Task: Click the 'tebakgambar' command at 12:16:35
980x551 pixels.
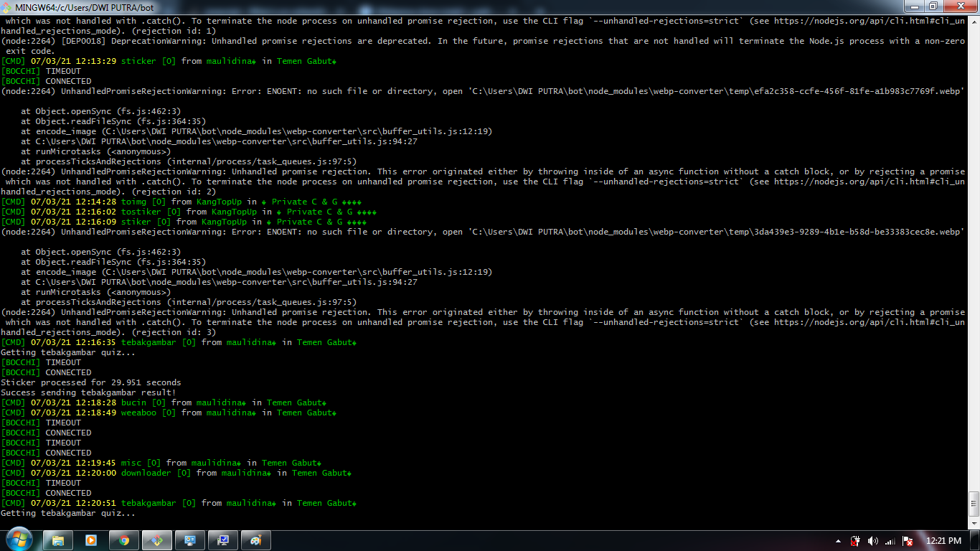Action: (149, 342)
